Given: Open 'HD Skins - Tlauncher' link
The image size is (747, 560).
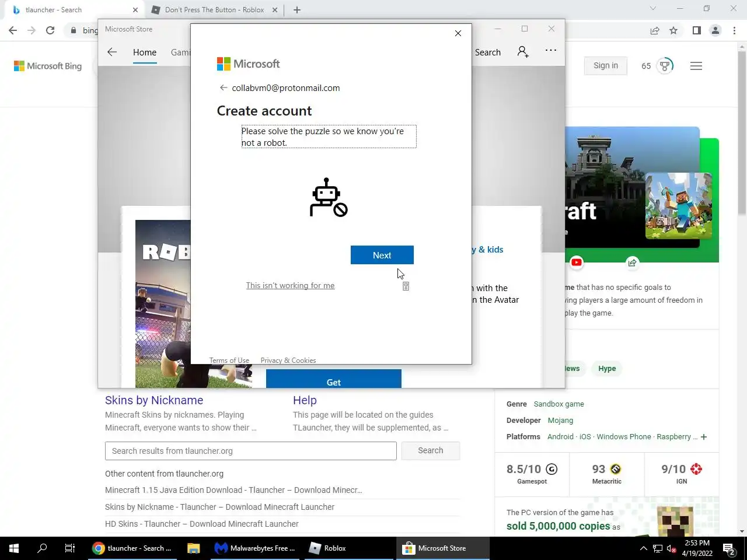Looking at the screenshot, I should [x=202, y=524].
